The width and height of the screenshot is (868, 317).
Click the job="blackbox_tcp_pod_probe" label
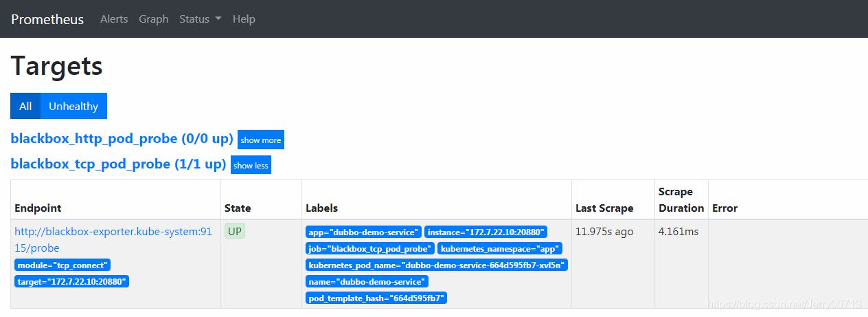(x=370, y=248)
